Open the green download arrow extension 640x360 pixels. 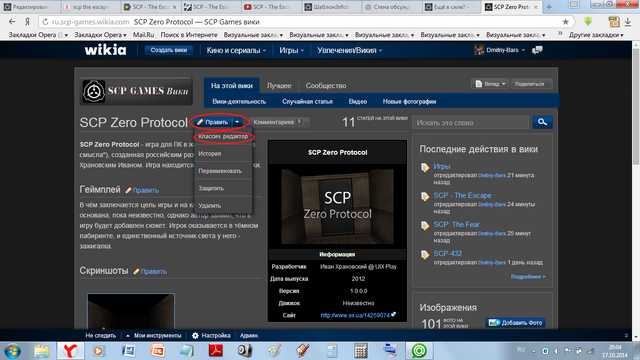pyautogui.click(x=588, y=22)
